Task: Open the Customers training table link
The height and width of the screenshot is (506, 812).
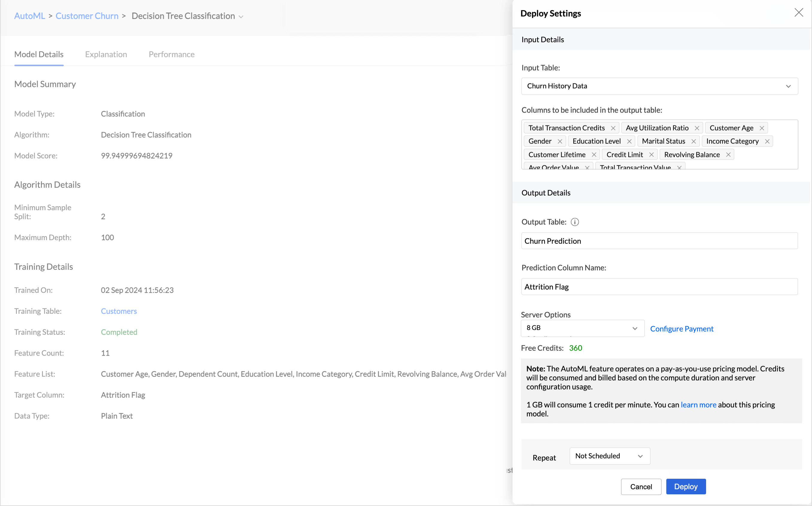Action: coord(119,311)
